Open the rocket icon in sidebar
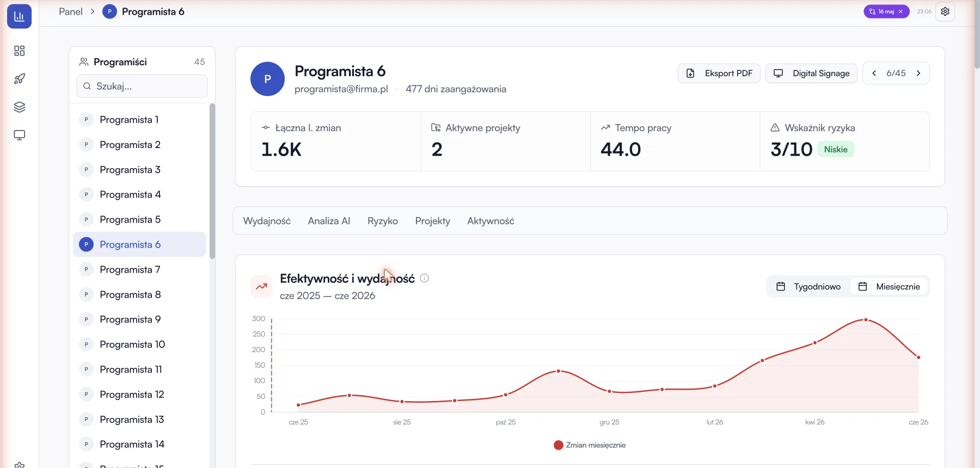Screen dimensions: 980x468 pyautogui.click(x=20, y=79)
